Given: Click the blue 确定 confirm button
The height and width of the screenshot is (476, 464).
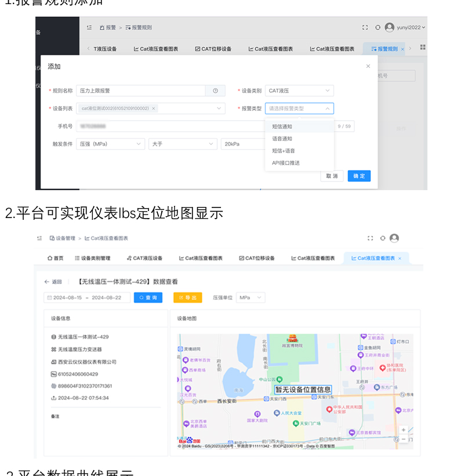Looking at the screenshot, I should [359, 176].
